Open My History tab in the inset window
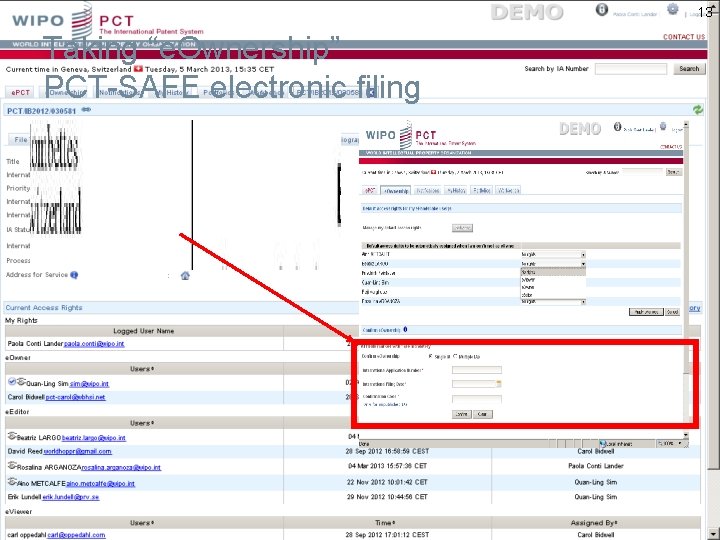 click(456, 191)
